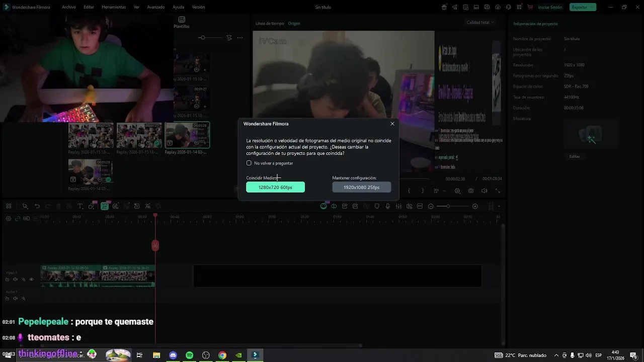Viewport: 644px width, 362px height.
Task: Open the Ver menu
Action: pyautogui.click(x=136, y=7)
